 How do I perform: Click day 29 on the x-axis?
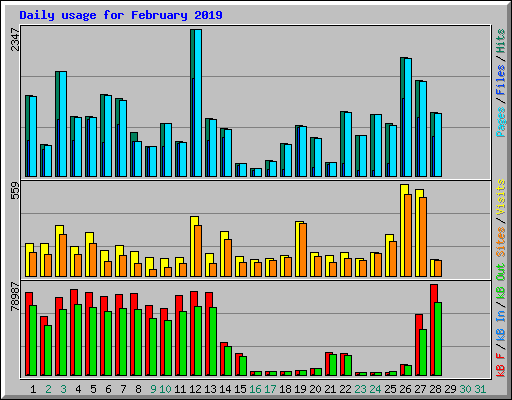click(x=450, y=389)
